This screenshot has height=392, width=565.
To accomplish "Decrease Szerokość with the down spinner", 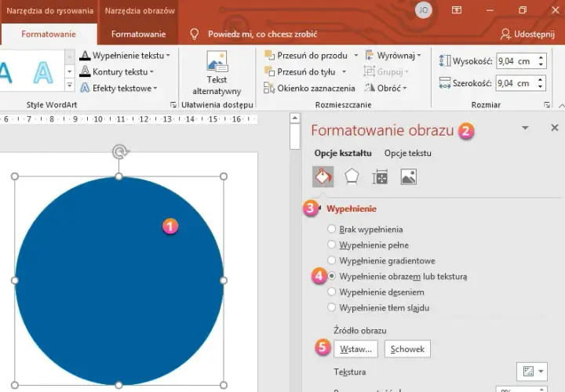I will [540, 87].
